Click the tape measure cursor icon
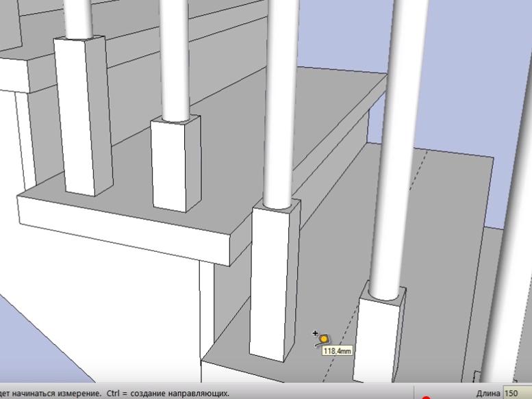532x399 pixels. pos(323,339)
